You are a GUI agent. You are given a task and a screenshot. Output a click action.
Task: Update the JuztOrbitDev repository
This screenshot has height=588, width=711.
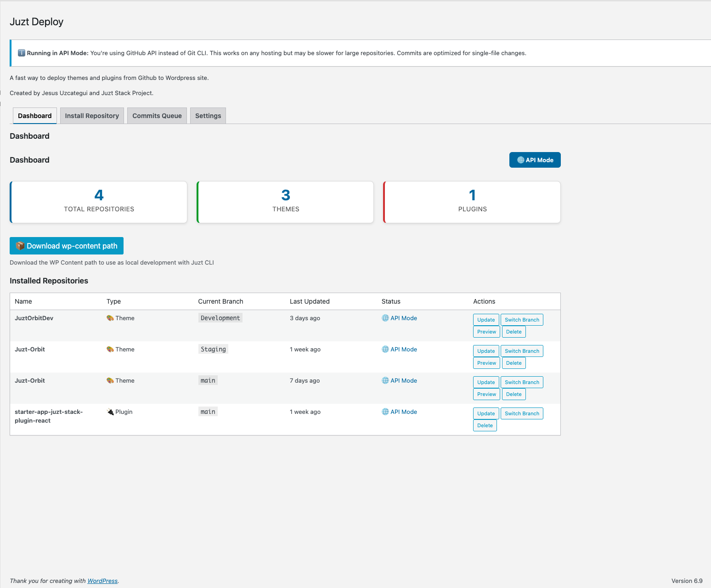point(486,320)
